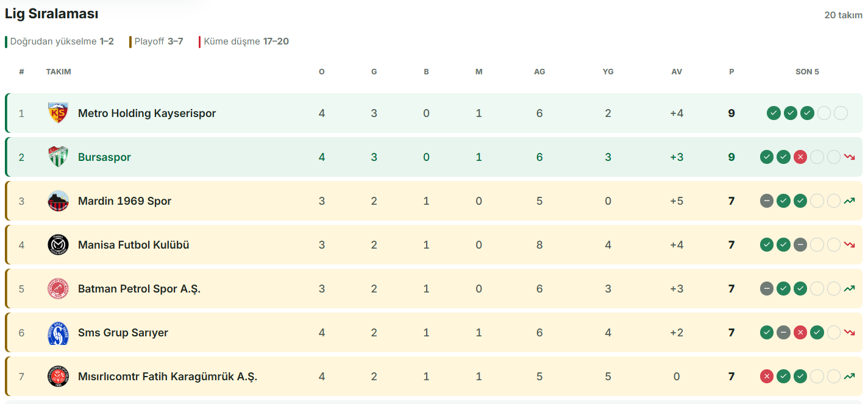Open the Metro Holding Kayserispor team name link
Viewport: 868px width, 404px height.
coord(147,113)
